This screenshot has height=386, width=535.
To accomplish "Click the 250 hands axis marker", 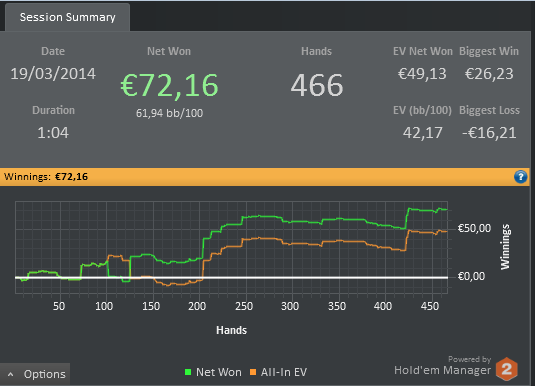I will click(244, 306).
